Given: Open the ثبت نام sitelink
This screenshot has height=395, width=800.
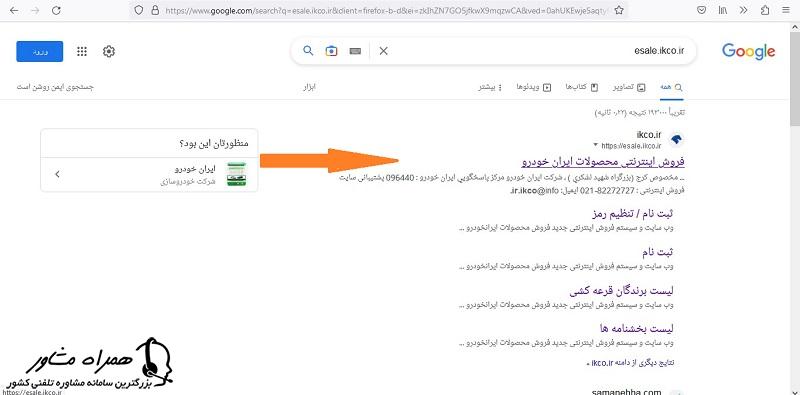Looking at the screenshot, I should click(x=658, y=253).
